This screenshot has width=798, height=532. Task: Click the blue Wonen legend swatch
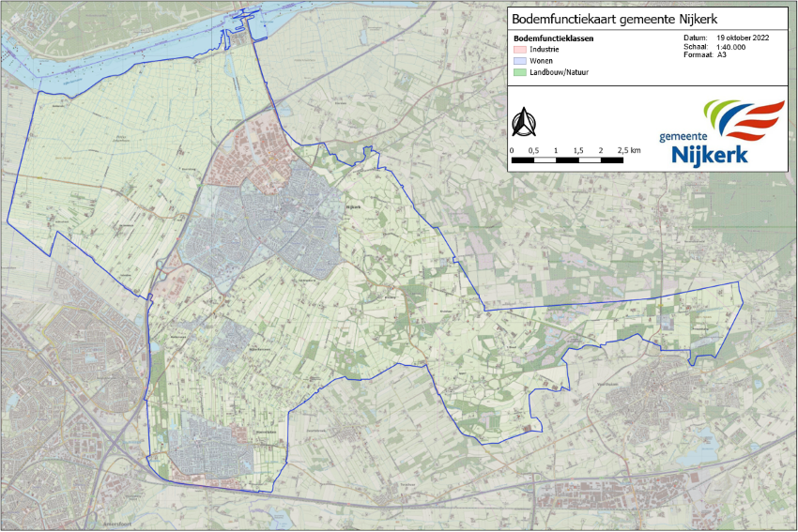[518, 60]
